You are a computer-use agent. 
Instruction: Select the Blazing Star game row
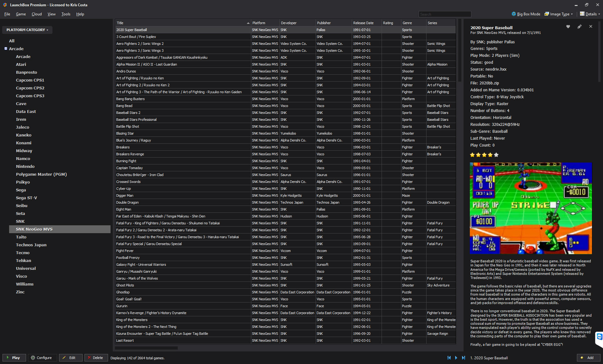click(x=285, y=133)
